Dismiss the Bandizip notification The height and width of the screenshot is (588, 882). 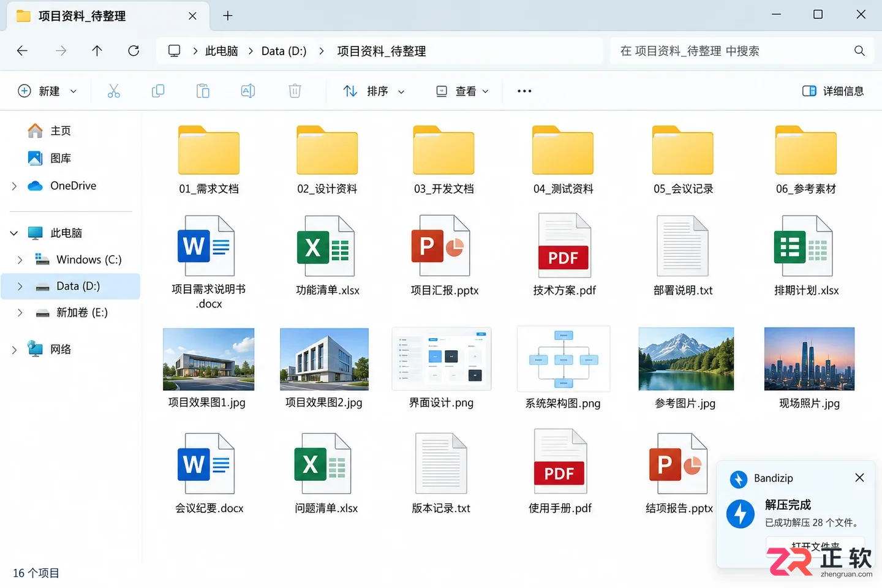click(859, 478)
